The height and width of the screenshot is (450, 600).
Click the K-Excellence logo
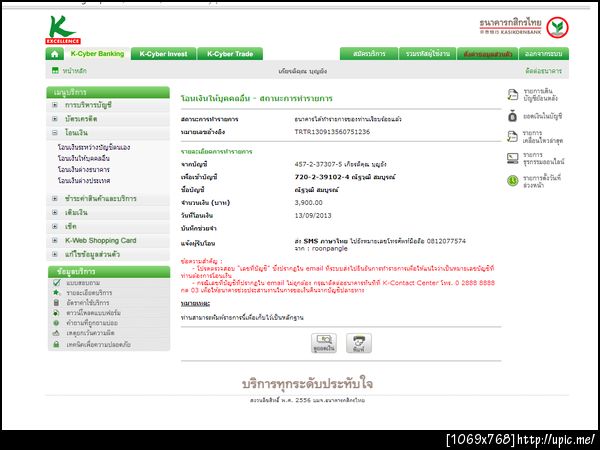[63, 30]
